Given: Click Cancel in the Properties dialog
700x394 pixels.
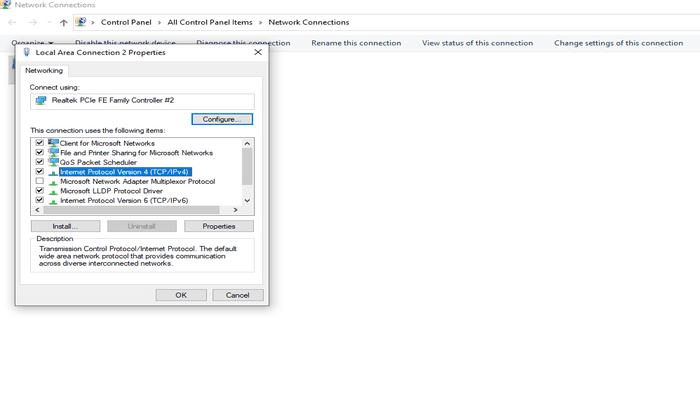Looking at the screenshot, I should point(238,295).
